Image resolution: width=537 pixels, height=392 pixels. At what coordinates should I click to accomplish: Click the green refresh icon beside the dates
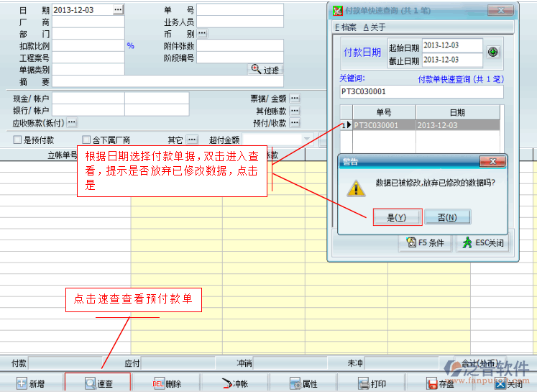pos(492,53)
